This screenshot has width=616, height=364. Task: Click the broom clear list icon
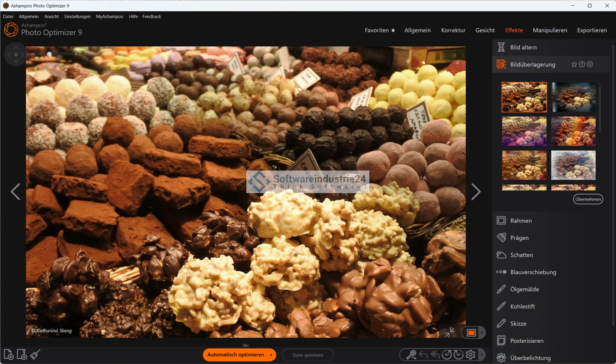coord(35,355)
